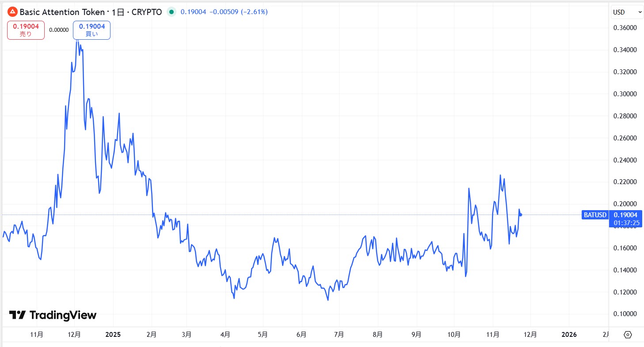Click the BATUSD label on price line

coord(594,215)
